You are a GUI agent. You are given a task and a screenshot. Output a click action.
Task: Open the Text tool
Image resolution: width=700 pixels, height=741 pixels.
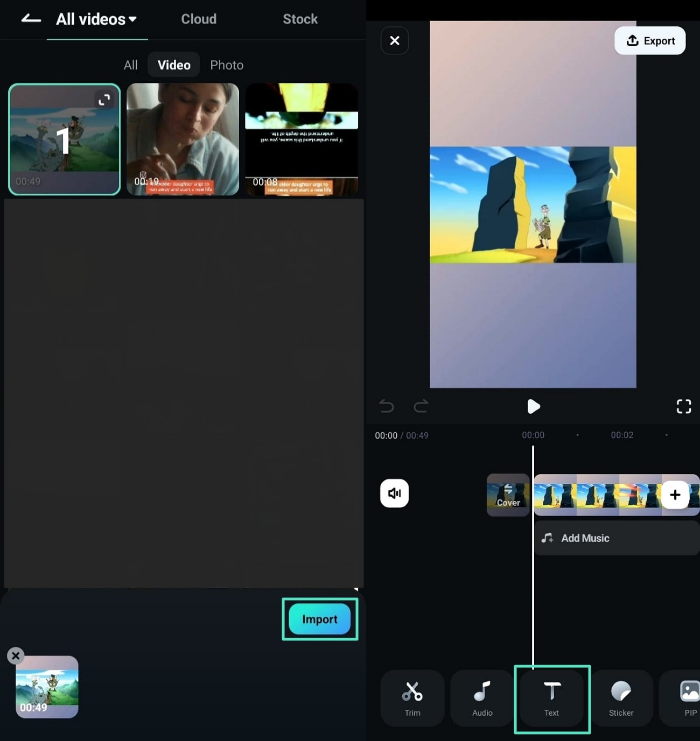552,698
